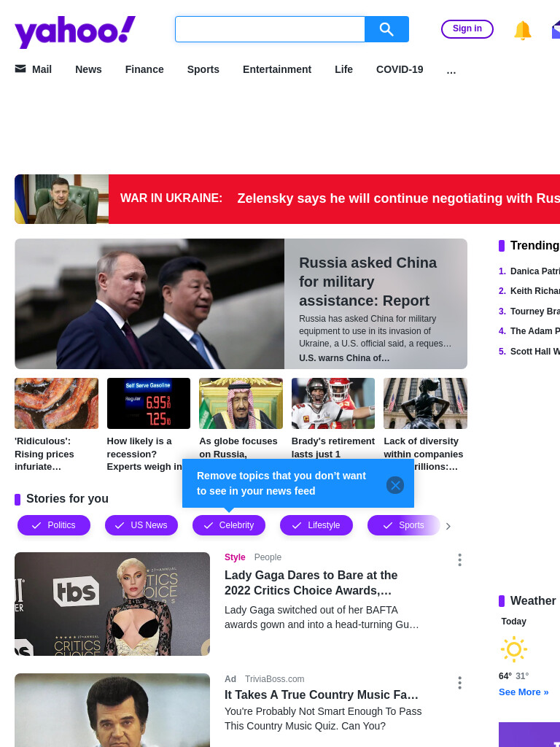Open the mail envelope icon beside the bell
This screenshot has height=747, width=560.
pos(556,29)
